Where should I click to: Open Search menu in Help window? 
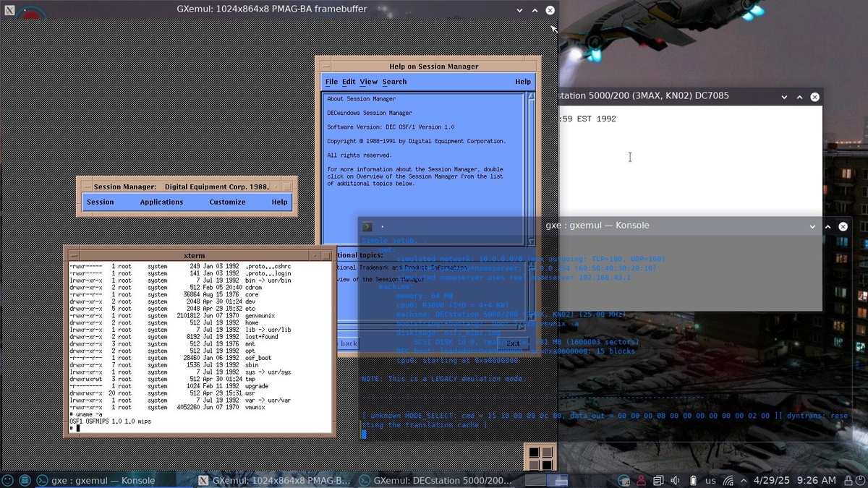point(394,82)
